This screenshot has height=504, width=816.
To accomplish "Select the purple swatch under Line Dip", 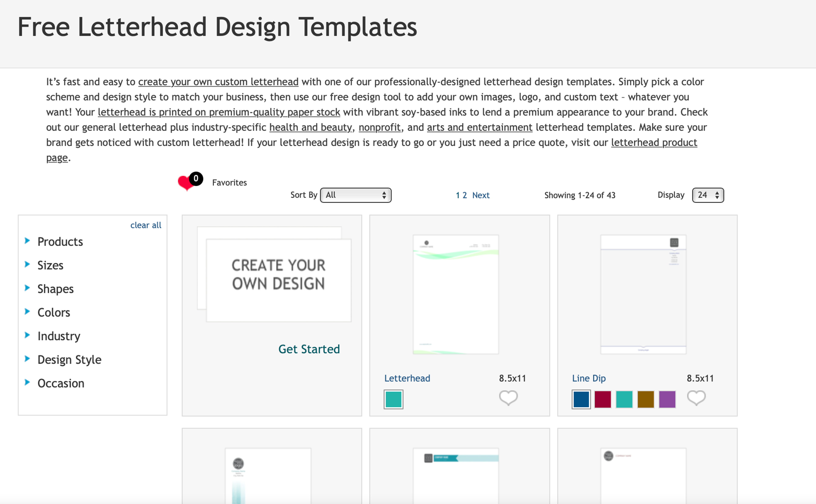I will click(667, 399).
